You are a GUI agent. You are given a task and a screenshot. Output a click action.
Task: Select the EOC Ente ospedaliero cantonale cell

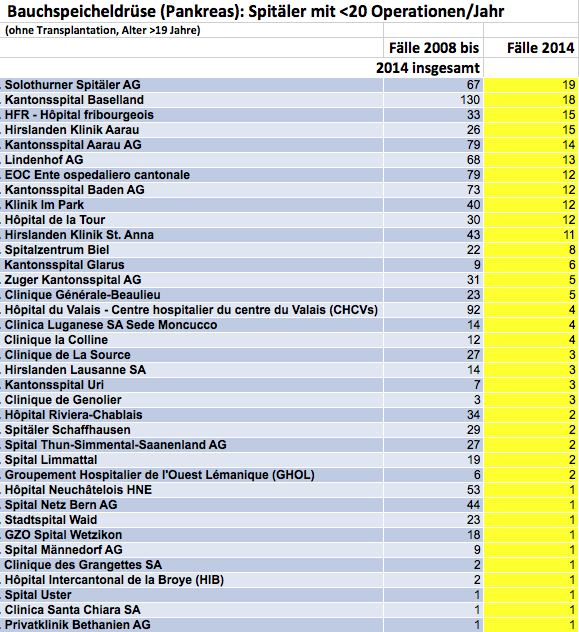pyautogui.click(x=191, y=175)
